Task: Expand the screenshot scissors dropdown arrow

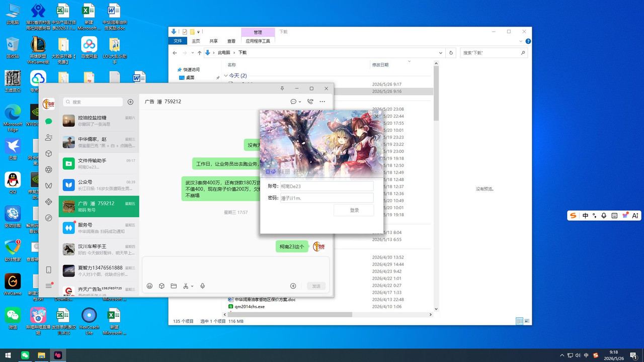Action: [x=192, y=287]
